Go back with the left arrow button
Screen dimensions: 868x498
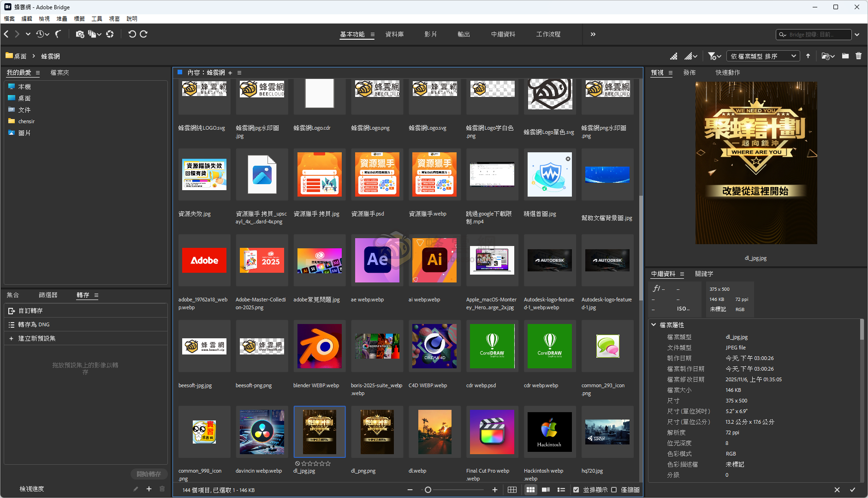click(x=6, y=34)
